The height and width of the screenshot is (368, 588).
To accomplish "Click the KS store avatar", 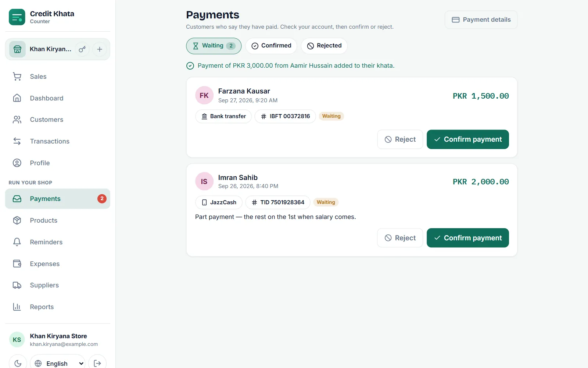I will point(17,340).
